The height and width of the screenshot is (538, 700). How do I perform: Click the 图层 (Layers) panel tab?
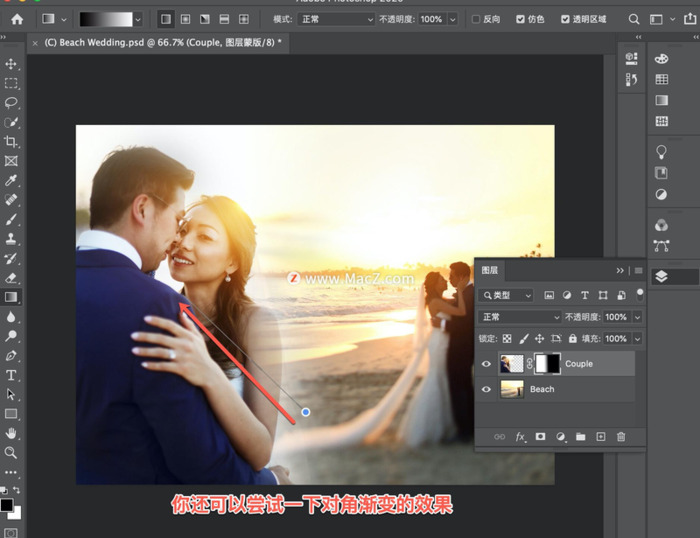point(490,270)
